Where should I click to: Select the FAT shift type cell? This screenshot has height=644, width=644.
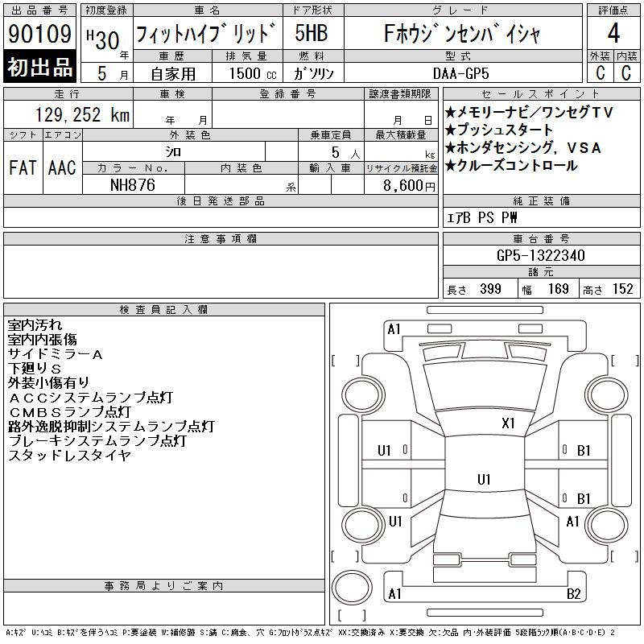pos(23,167)
